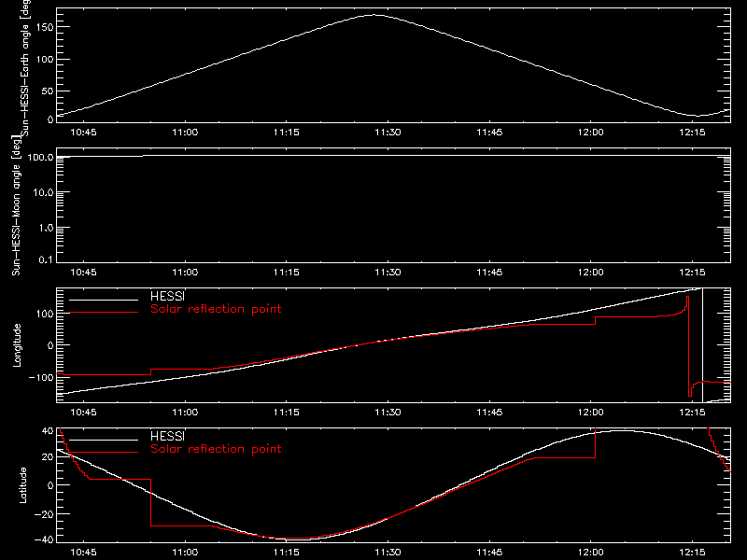Click the 150 tick on Earth angle axis
Image resolution: width=747 pixels, height=560 pixels.
click(44, 28)
